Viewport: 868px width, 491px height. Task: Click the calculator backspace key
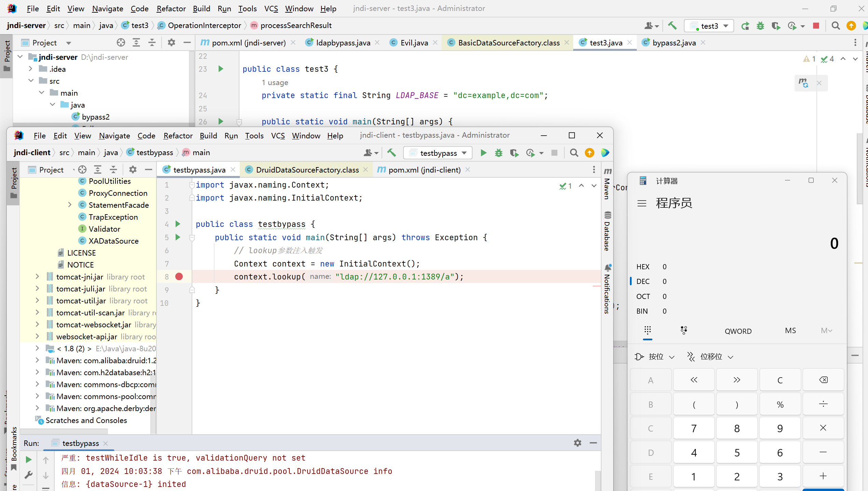click(x=823, y=380)
